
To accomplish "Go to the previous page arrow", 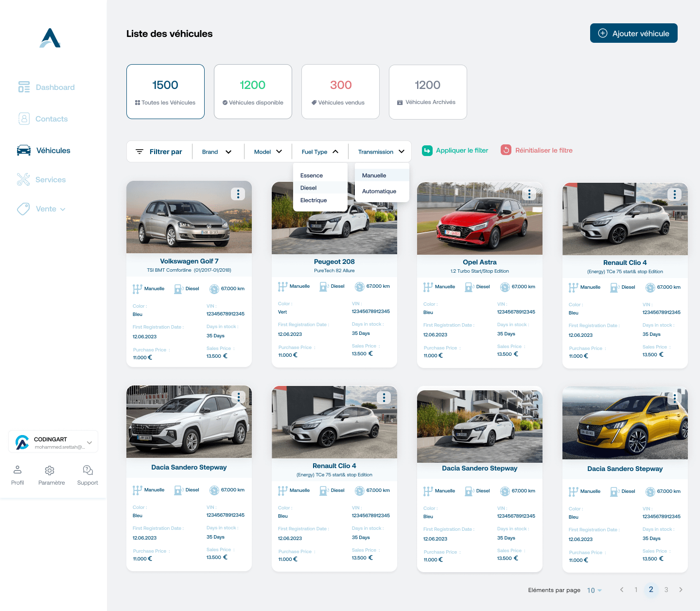I will pyautogui.click(x=621, y=590).
